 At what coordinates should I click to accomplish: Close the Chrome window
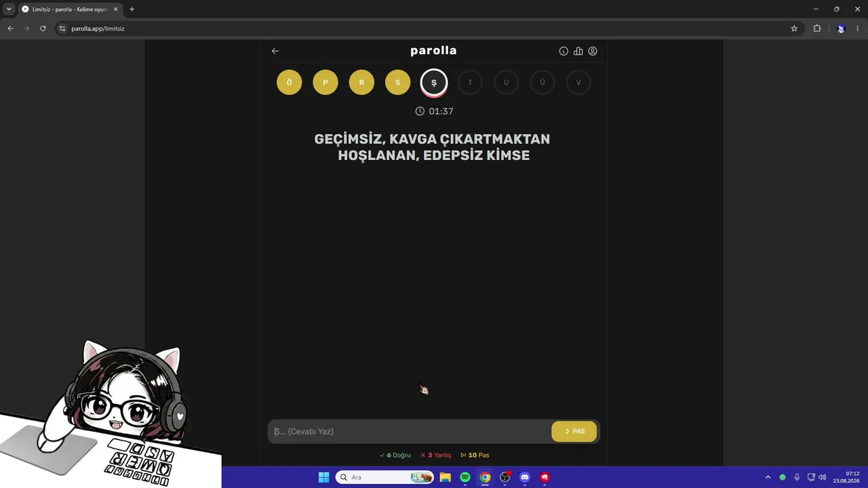tap(857, 9)
